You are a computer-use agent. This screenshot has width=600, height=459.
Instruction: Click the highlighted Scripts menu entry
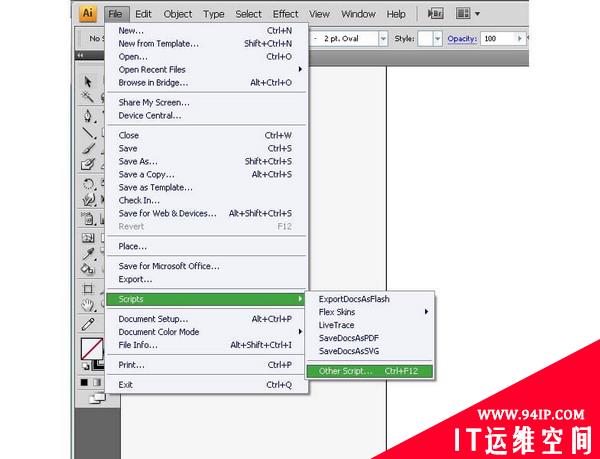(206, 299)
